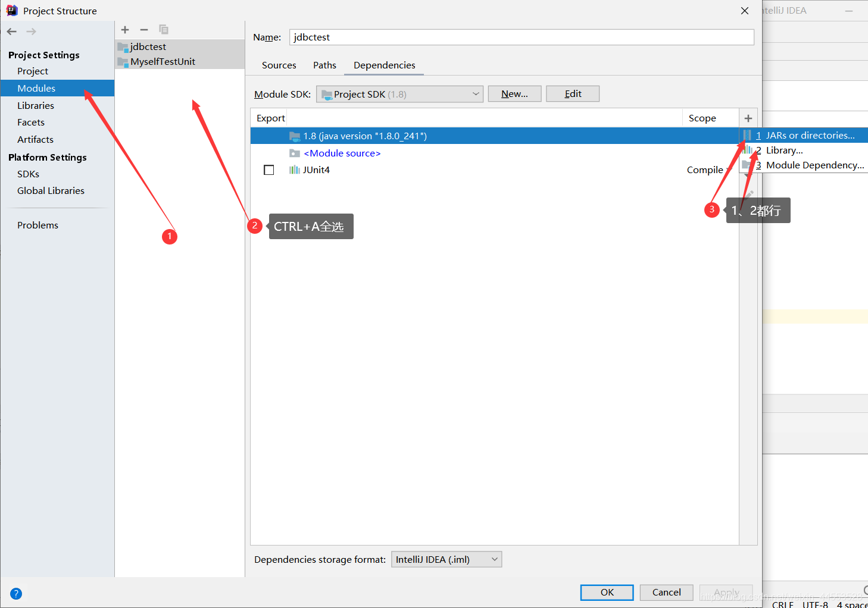Screen dimensions: 868x608
Task: Click the module Name input field
Action: tap(522, 37)
